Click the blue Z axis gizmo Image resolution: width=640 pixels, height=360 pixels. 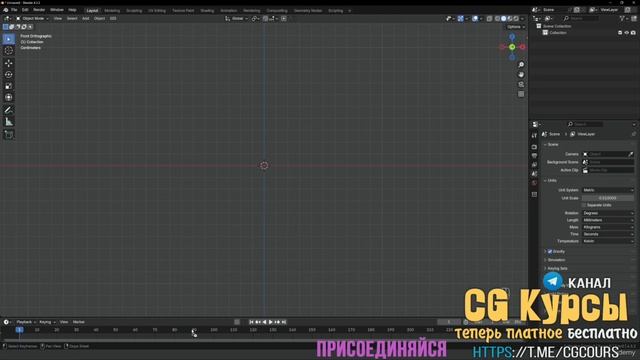(x=512, y=37)
